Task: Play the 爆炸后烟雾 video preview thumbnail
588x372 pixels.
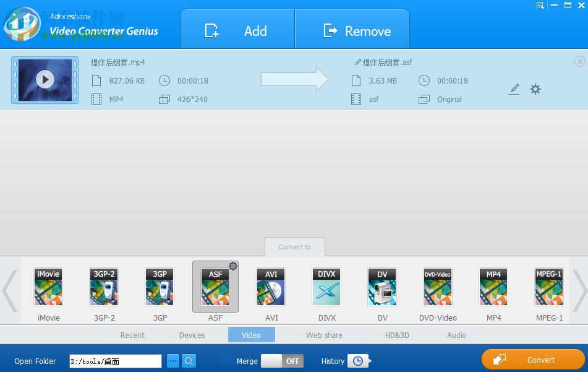Action: click(44, 80)
